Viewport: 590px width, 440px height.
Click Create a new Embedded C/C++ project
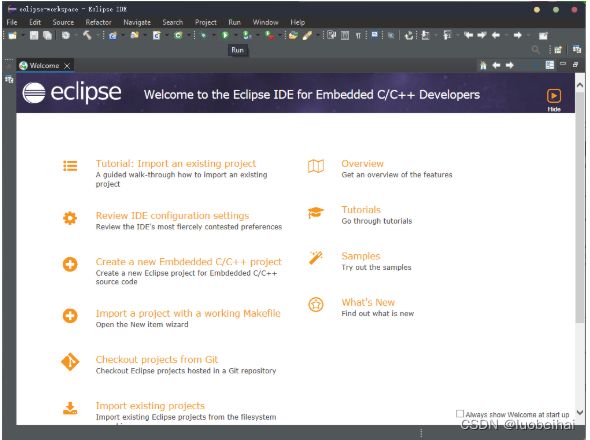(189, 262)
